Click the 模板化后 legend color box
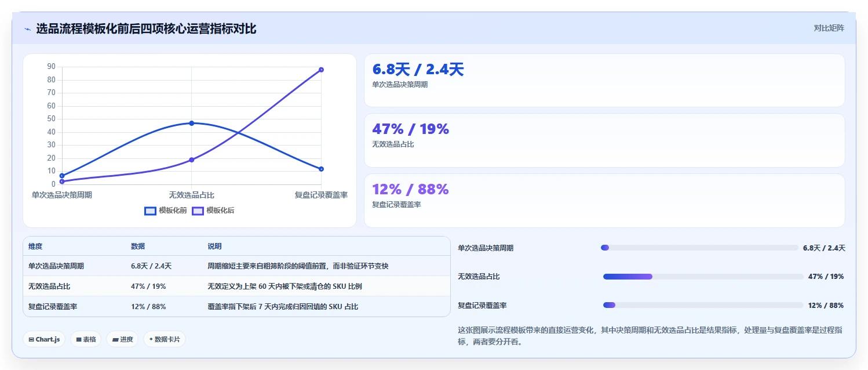This screenshot has width=868, height=370. (x=198, y=211)
